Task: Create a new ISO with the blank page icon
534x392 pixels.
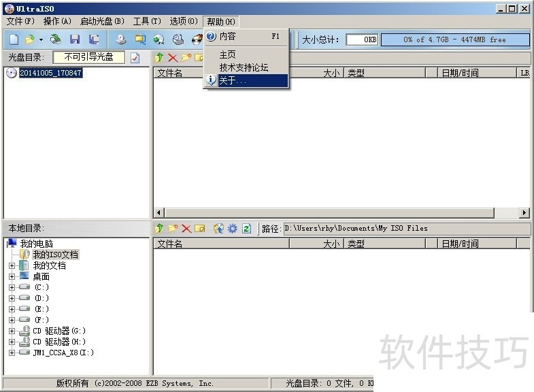Action: point(14,39)
